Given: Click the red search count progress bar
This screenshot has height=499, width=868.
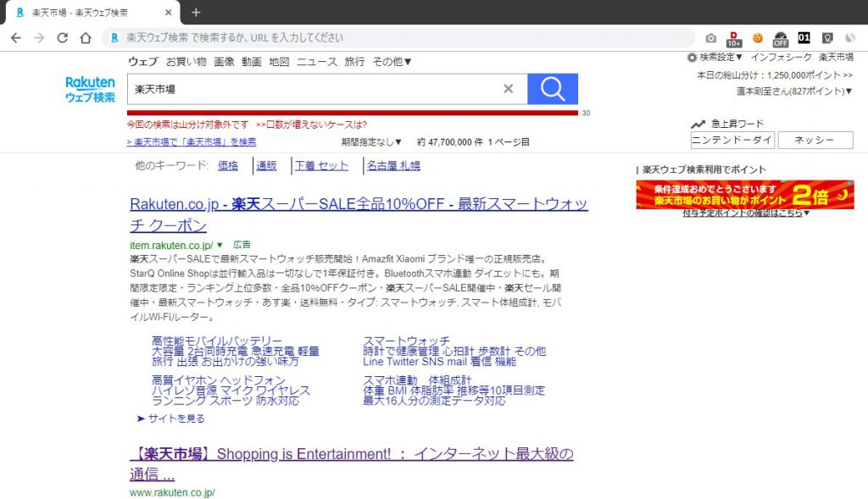Looking at the screenshot, I should pos(353,113).
